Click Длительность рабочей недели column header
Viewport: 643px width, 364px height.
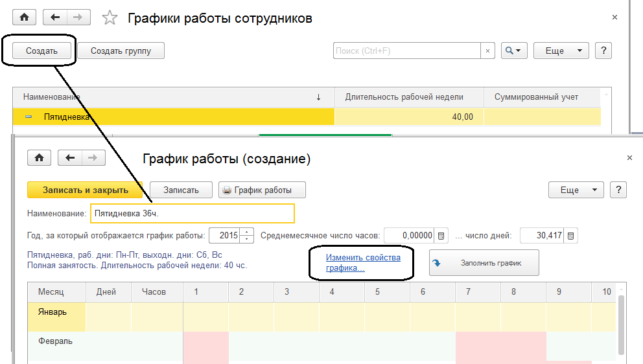point(409,97)
